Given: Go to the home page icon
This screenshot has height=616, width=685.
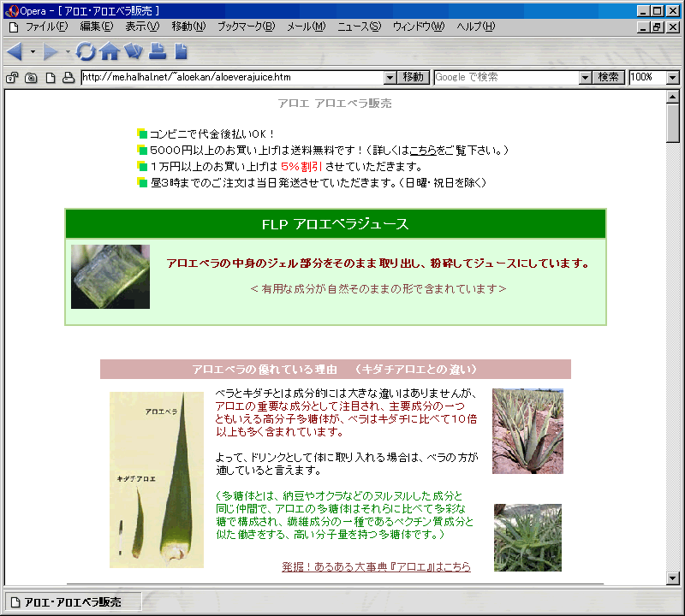Looking at the screenshot, I should coord(110,51).
